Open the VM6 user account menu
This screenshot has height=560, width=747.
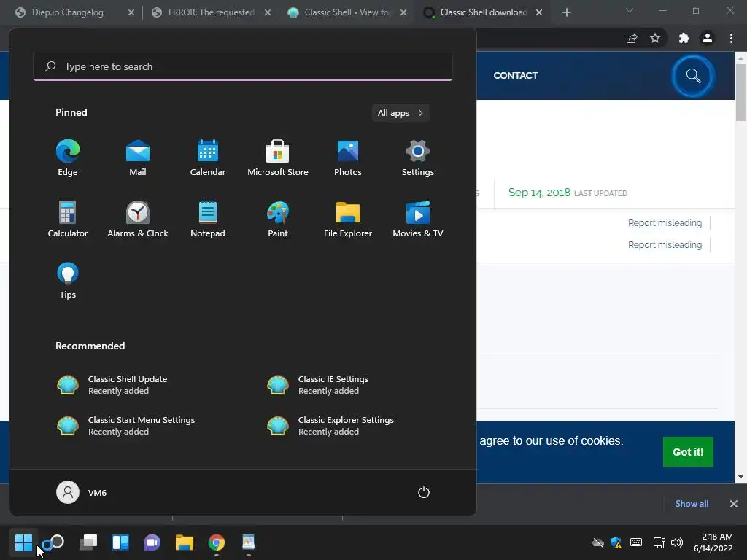click(x=82, y=492)
